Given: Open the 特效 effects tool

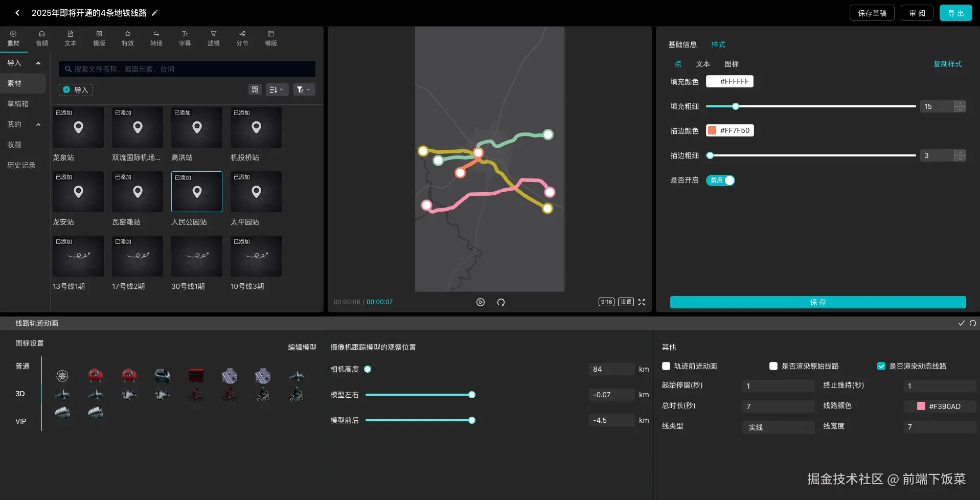Looking at the screenshot, I should (128, 38).
